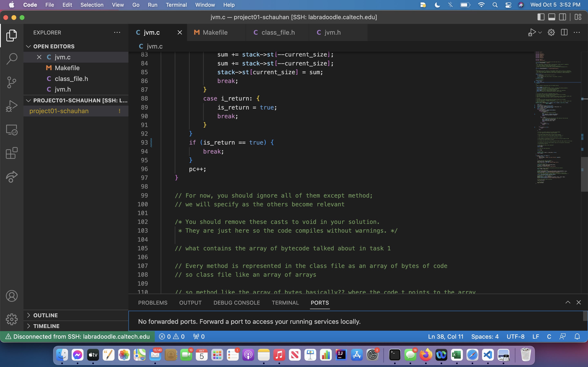Collapse the OPEN EDITORS section
The width and height of the screenshot is (588, 367).
tap(28, 46)
